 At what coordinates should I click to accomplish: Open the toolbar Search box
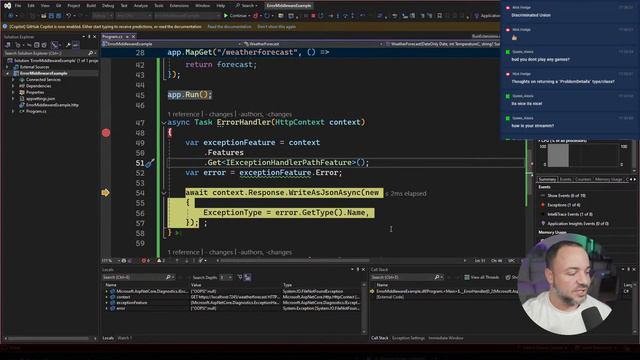point(247,6)
